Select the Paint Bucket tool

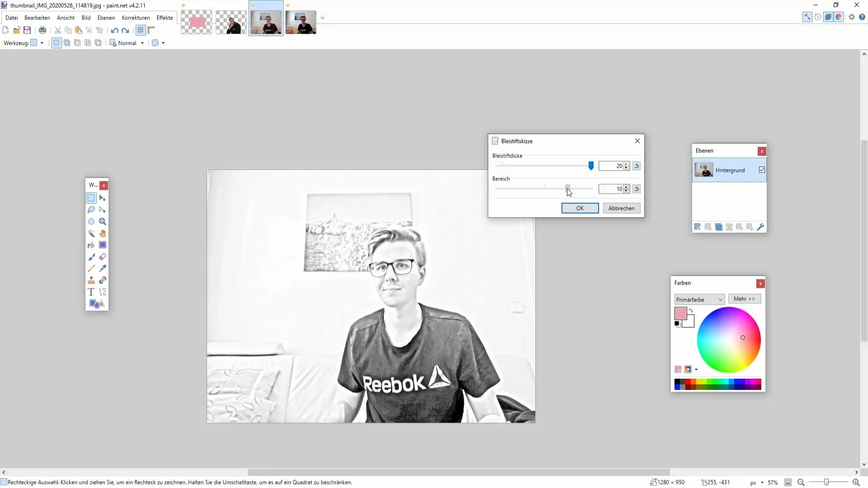[91, 245]
